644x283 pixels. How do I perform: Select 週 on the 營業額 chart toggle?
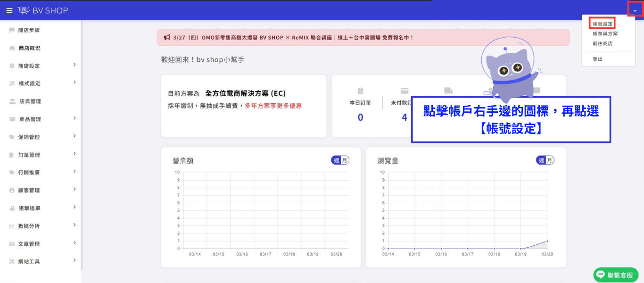336,160
